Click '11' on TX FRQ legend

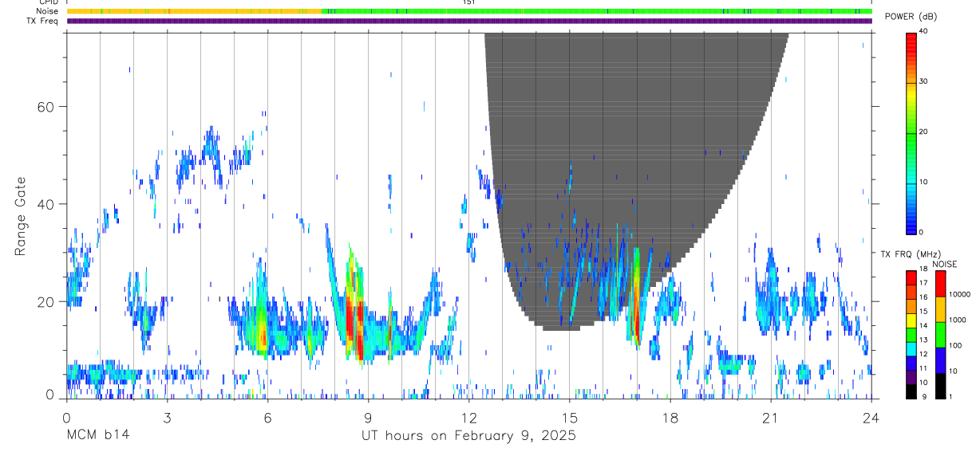coord(923,369)
